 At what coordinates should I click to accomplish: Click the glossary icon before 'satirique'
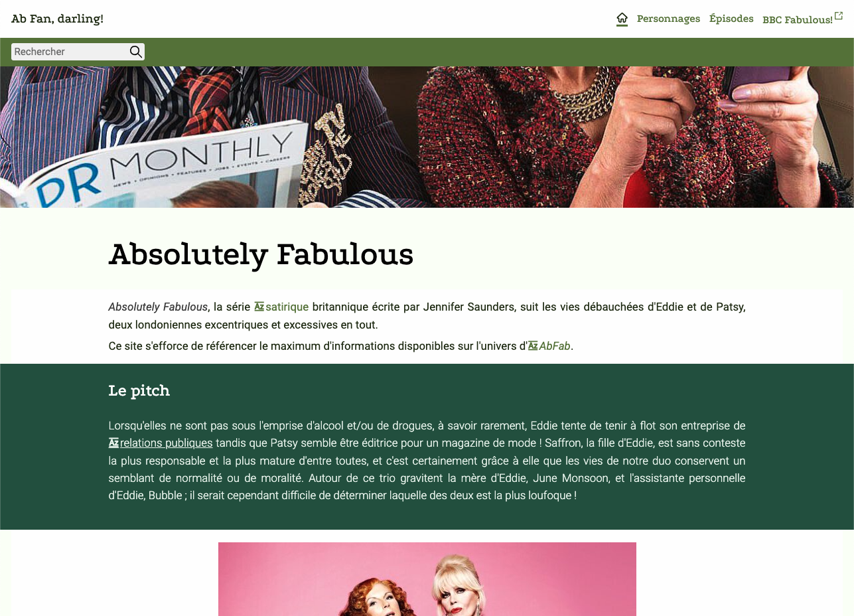tap(259, 307)
